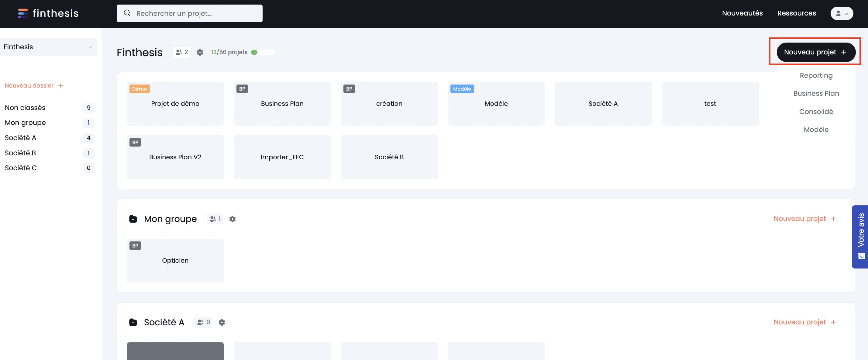Click Mon groupe members badge
This screenshot has height=360, width=868.
point(215,219)
